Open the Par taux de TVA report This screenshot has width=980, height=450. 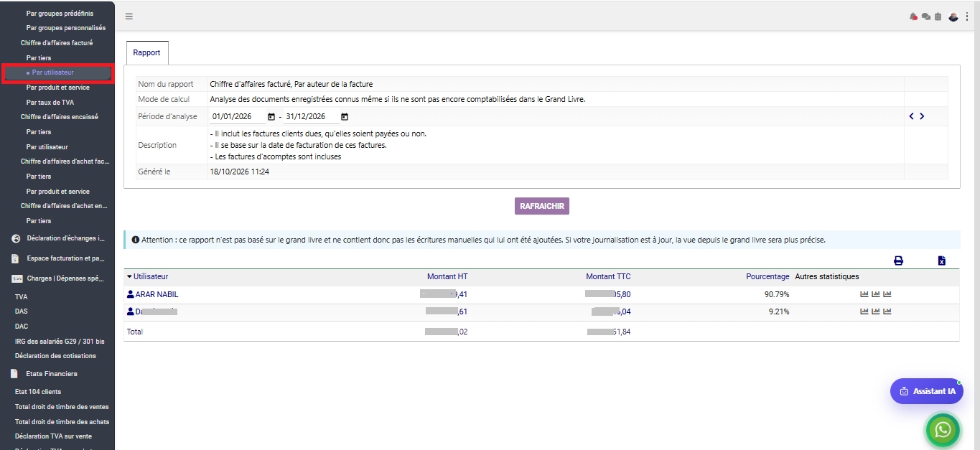50,103
